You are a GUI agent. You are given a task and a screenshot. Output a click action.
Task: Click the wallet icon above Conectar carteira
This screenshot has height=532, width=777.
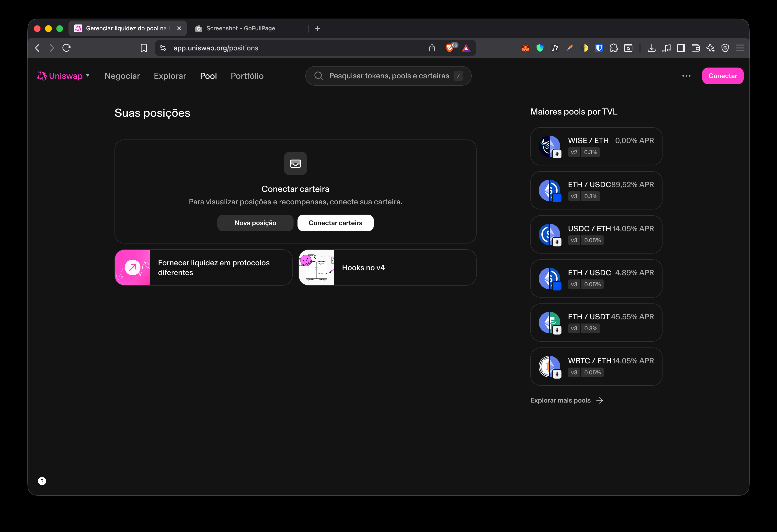[295, 163]
